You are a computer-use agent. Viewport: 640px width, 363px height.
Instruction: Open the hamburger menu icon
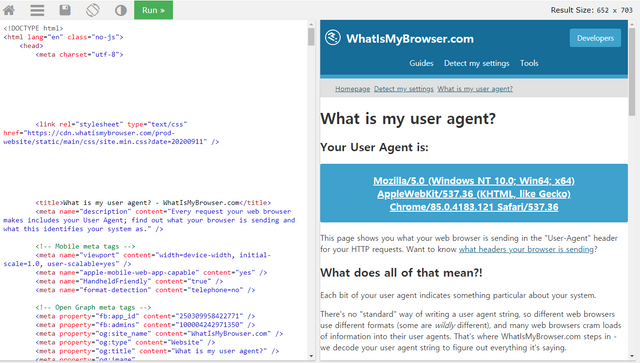(37, 10)
